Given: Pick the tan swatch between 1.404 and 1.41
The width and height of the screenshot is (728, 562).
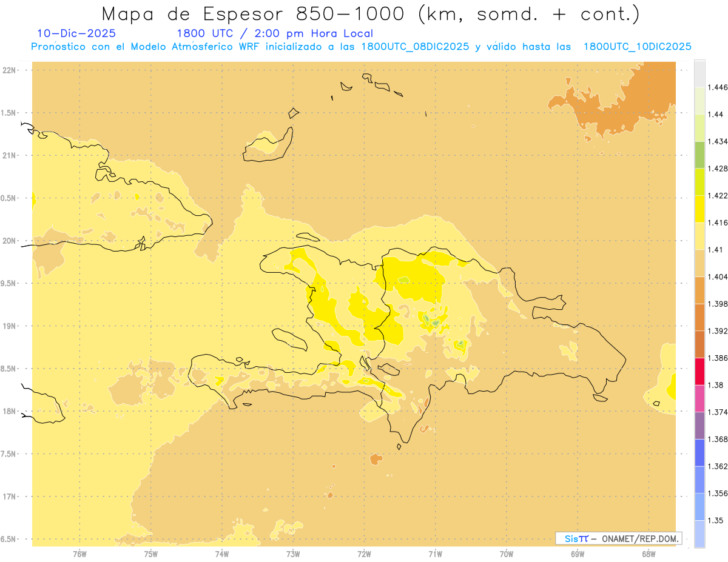Looking at the screenshot, I should 699,263.
